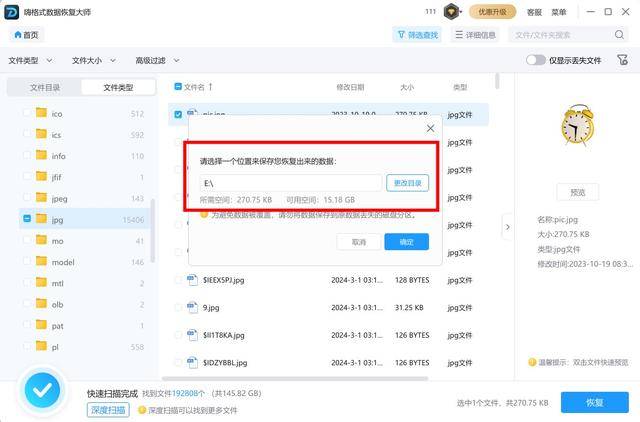Close the save location dialog with X
Screen dimensions: 640x422
(x=431, y=128)
